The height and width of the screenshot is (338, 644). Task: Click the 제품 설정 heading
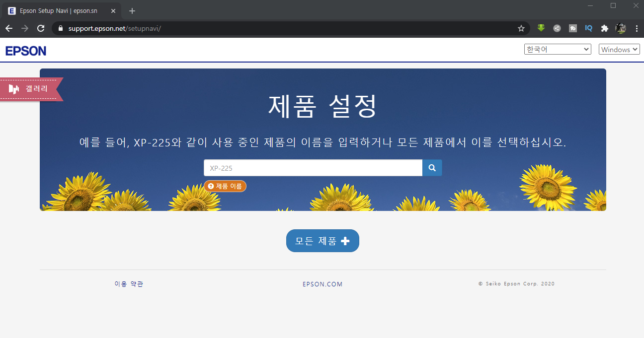click(323, 106)
